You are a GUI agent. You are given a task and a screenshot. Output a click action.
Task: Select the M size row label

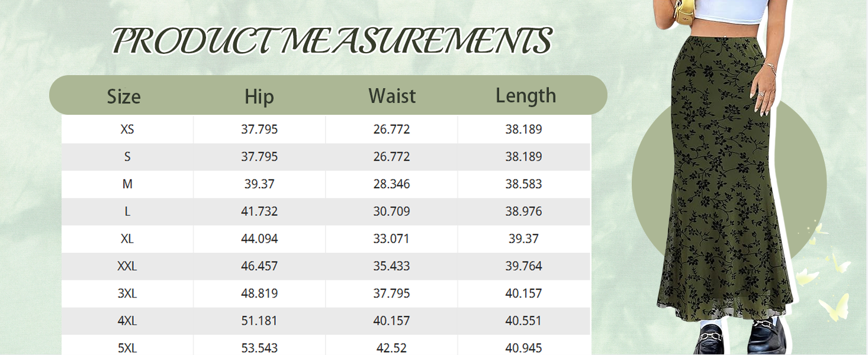click(127, 184)
